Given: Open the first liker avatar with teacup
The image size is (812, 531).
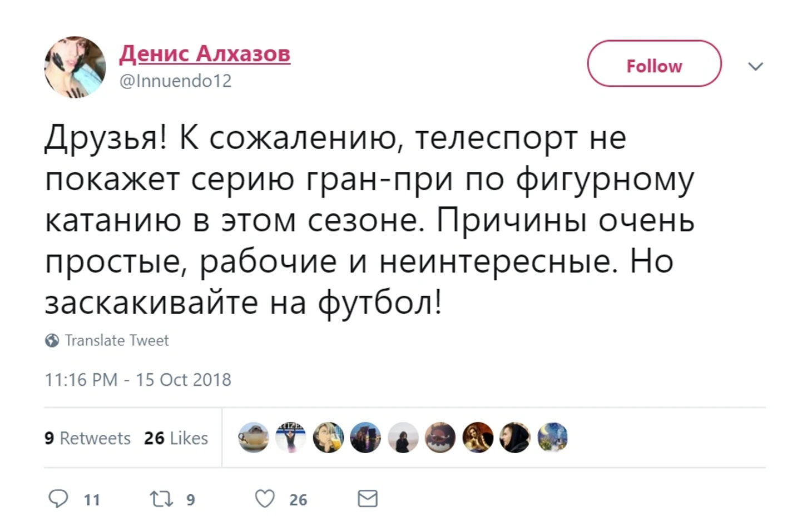Looking at the screenshot, I should pos(254,437).
